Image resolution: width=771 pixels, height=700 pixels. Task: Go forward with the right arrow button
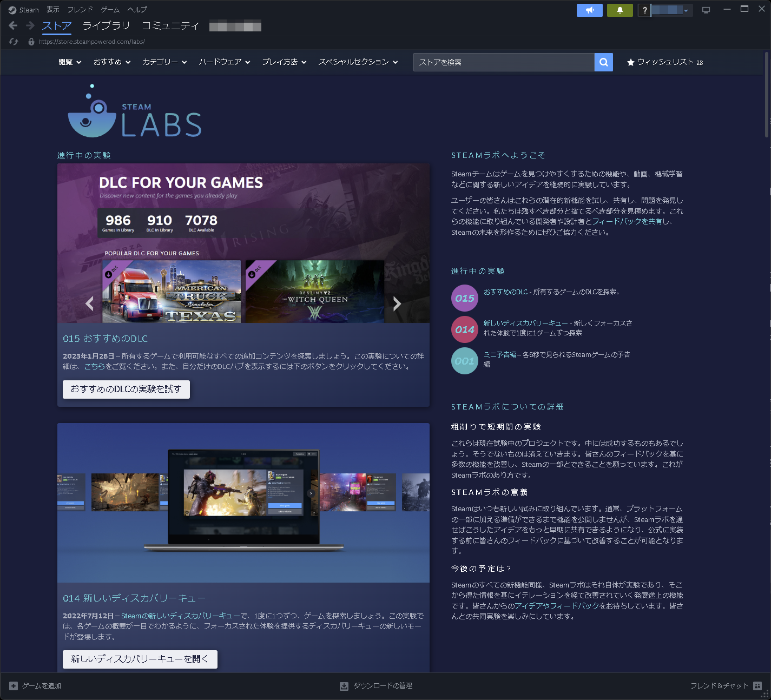click(30, 25)
